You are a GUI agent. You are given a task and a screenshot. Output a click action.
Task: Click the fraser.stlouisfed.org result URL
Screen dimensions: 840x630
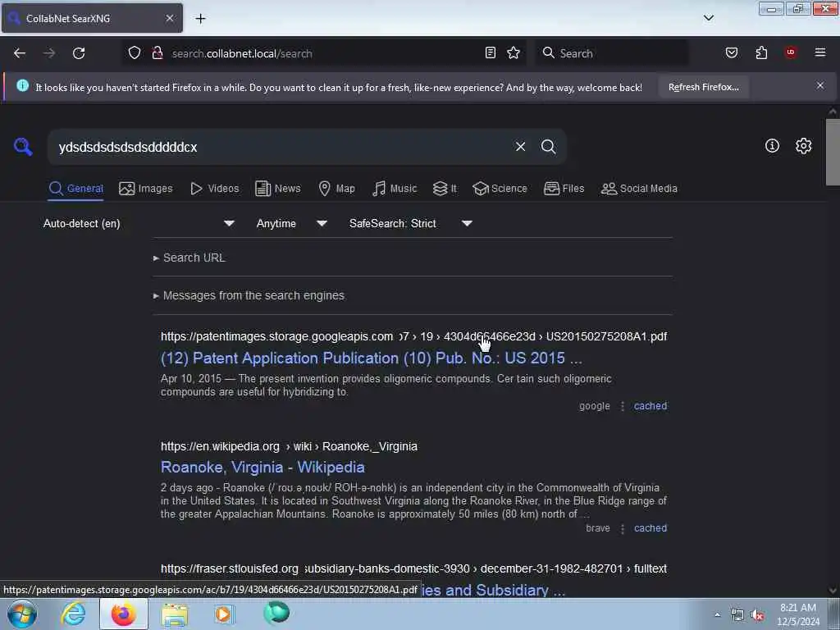pyautogui.click(x=413, y=568)
